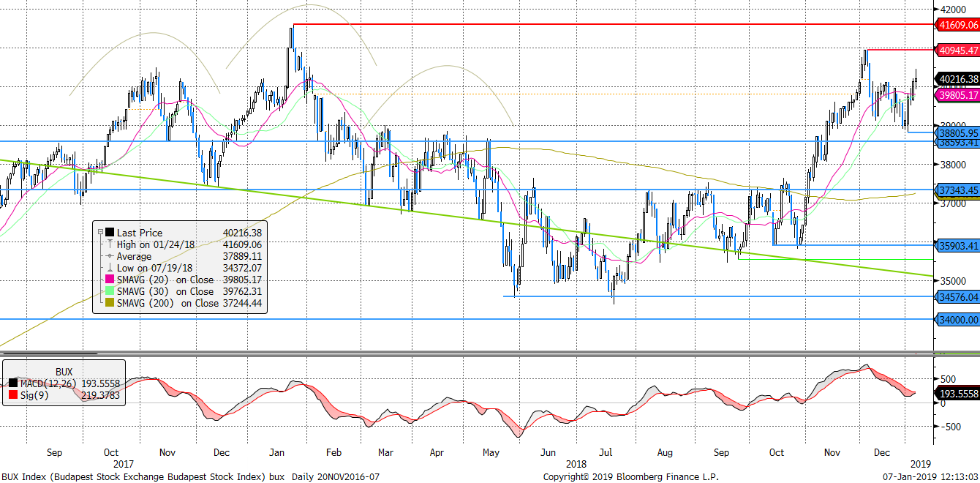The width and height of the screenshot is (980, 483).
Task: Click the Average marker icon in legend
Action: click(x=110, y=256)
